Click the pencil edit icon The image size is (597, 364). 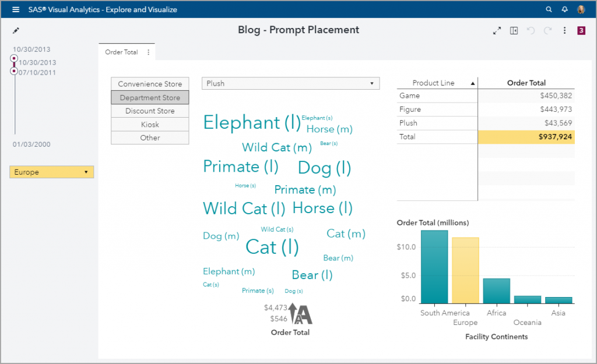pos(16,30)
